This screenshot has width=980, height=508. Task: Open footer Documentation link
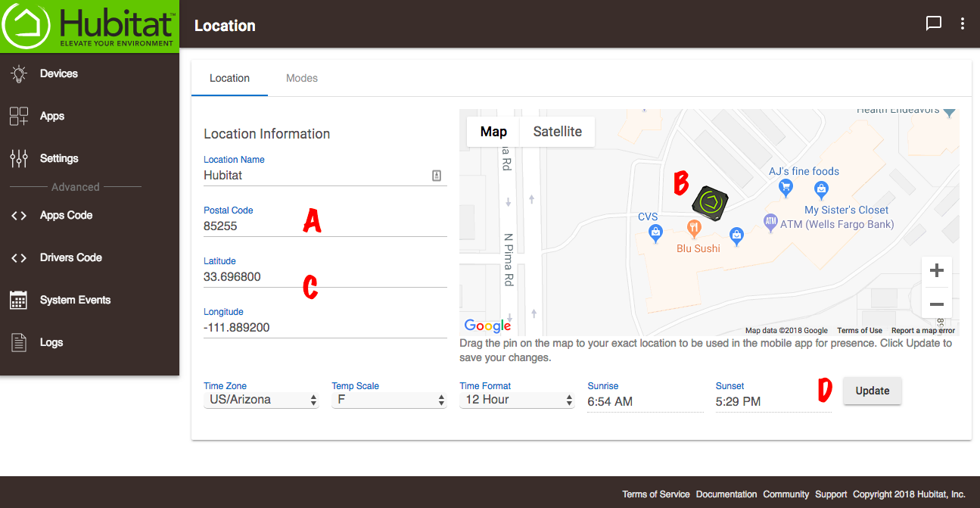[726, 494]
